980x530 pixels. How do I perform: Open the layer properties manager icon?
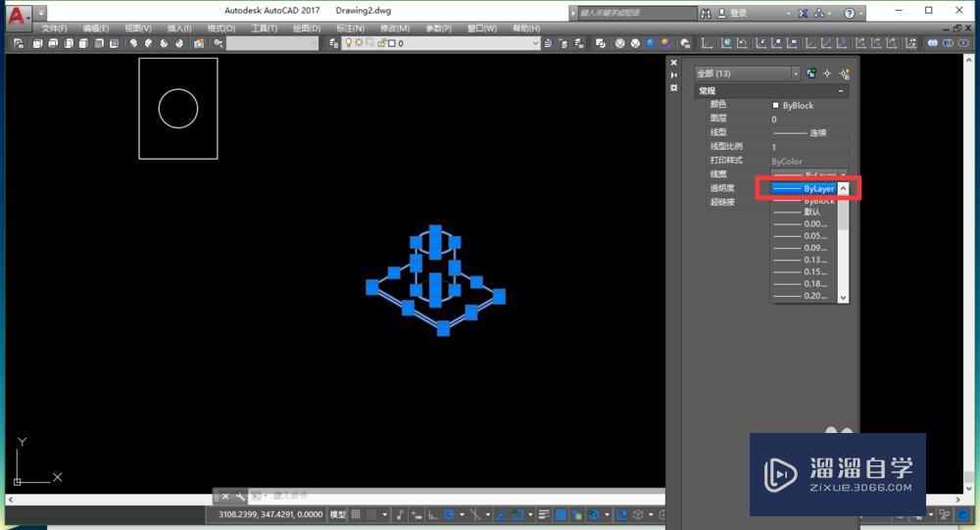[x=334, y=43]
